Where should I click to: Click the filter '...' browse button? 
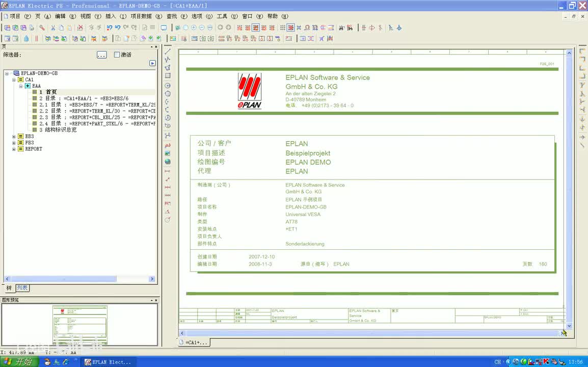[x=101, y=55]
